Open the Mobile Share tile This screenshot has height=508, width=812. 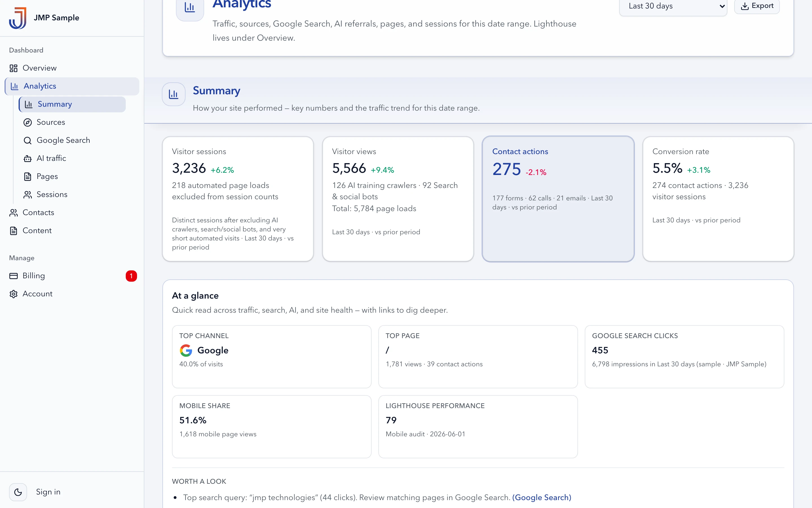coord(272,427)
